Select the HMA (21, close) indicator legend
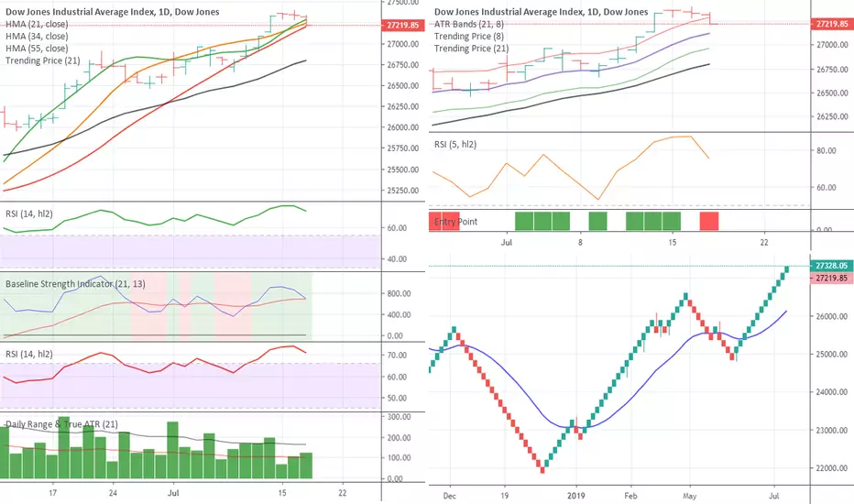The height and width of the screenshot is (504, 854). (x=37, y=24)
